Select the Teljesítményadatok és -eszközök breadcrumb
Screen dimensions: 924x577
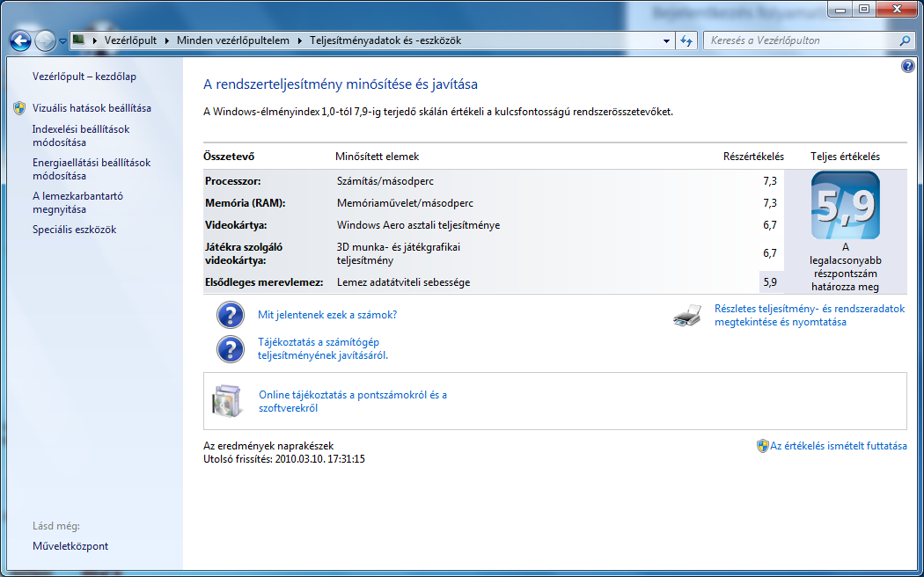[x=385, y=40]
